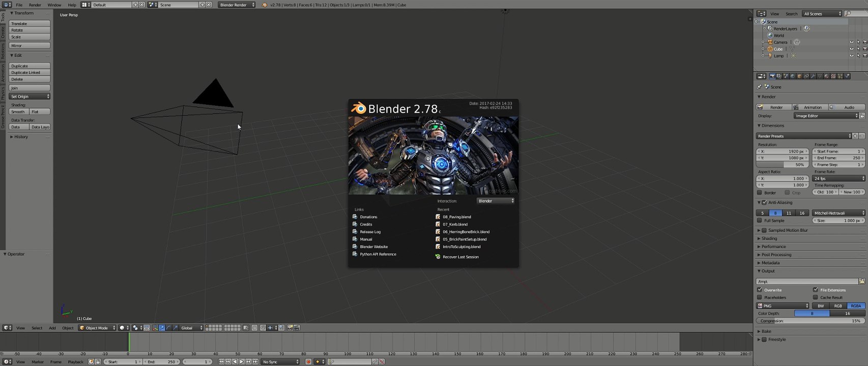
Task: Open the Constraints chain-link properties icon
Action: 806,76
